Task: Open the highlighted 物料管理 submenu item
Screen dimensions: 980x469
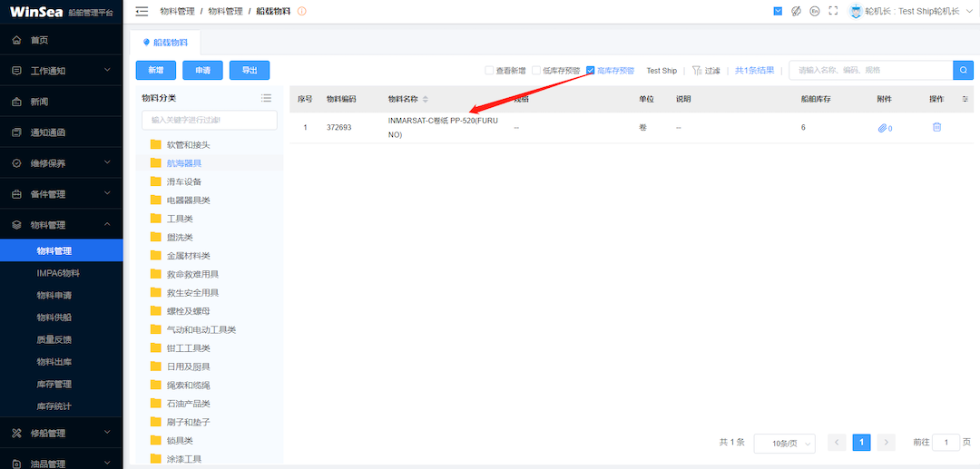Action: click(62, 251)
